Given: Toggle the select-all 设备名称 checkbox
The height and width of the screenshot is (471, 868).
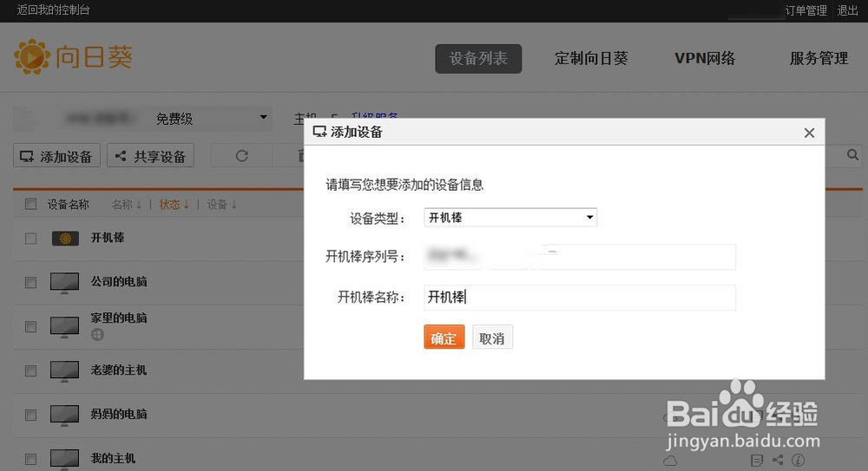Looking at the screenshot, I should 30,204.
